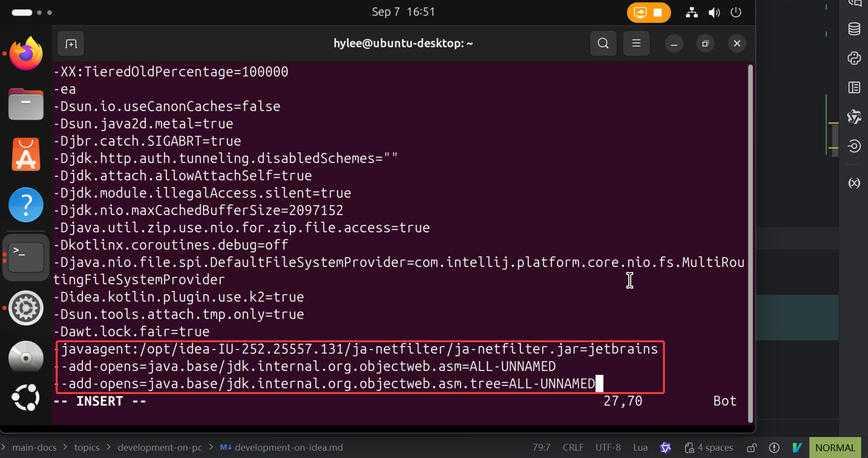This screenshot has width=868, height=458.
Task: Toggle the file read-only lock icon
Action: tap(752, 448)
